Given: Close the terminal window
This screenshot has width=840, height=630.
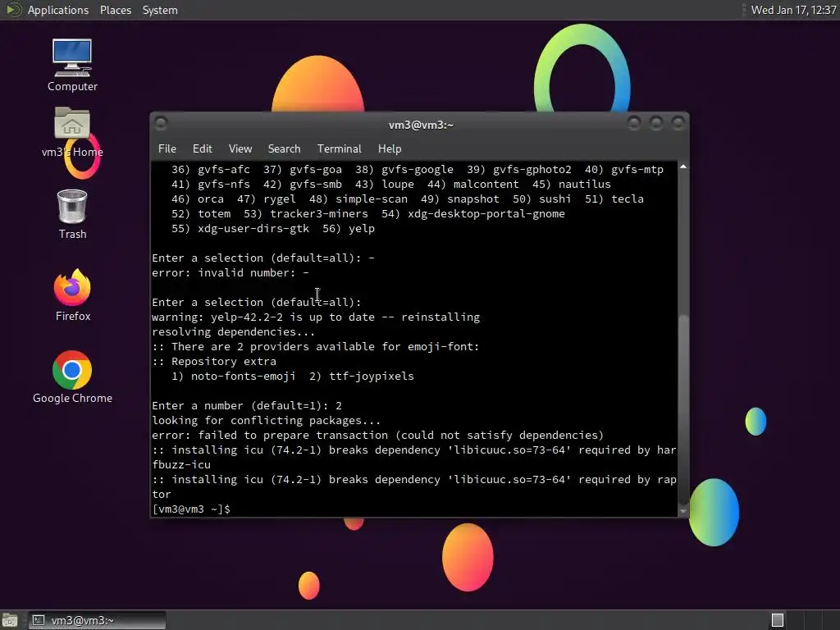Looking at the screenshot, I should pyautogui.click(x=678, y=124).
